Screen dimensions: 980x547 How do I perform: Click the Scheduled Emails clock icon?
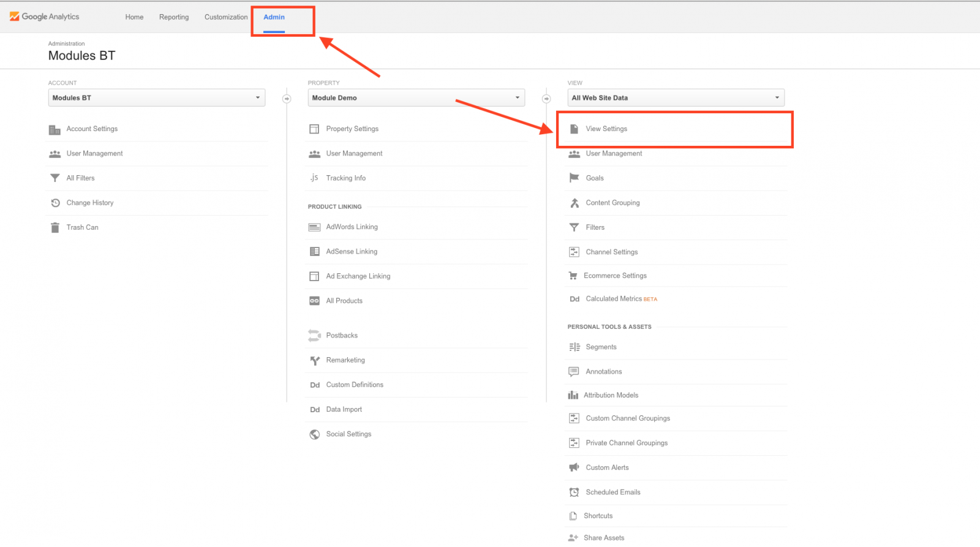(x=574, y=492)
